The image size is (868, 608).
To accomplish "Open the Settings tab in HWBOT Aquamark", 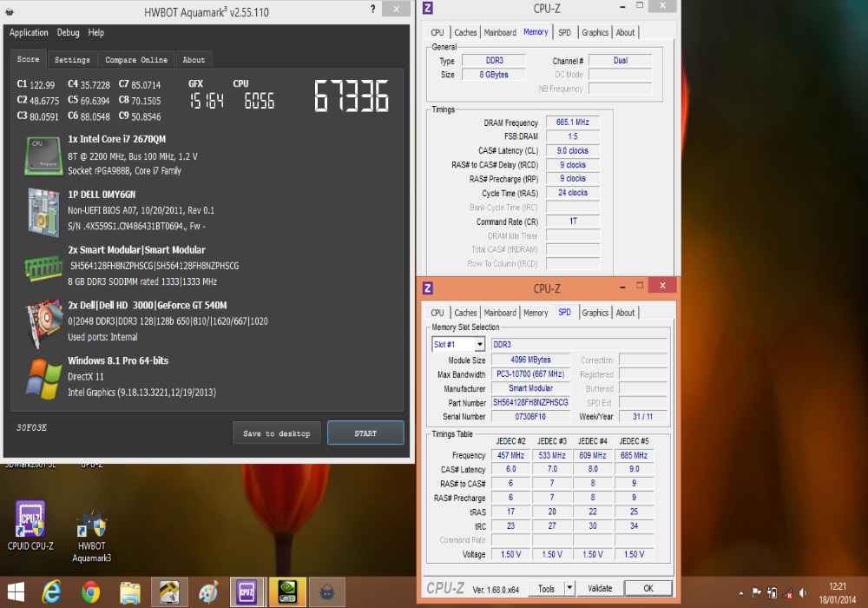I will pos(72,60).
